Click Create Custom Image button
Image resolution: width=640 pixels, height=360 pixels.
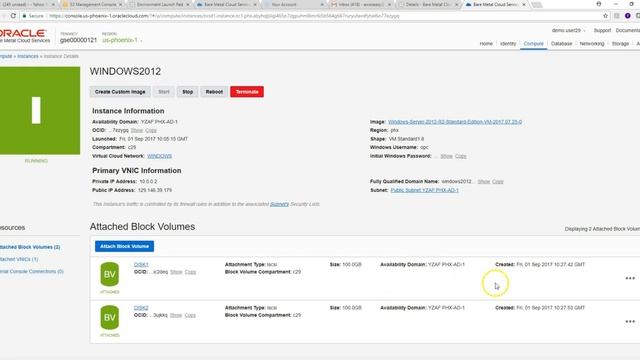[120, 92]
